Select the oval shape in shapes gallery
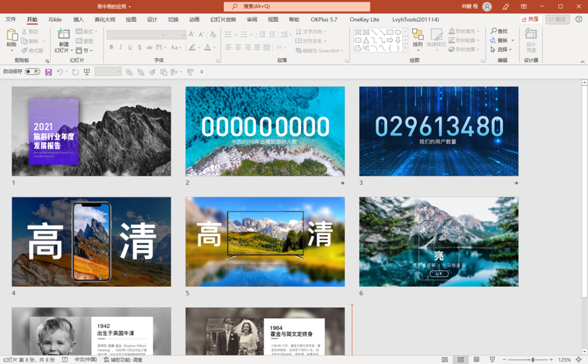Viewport: 588px width, 364px height. 397,32
